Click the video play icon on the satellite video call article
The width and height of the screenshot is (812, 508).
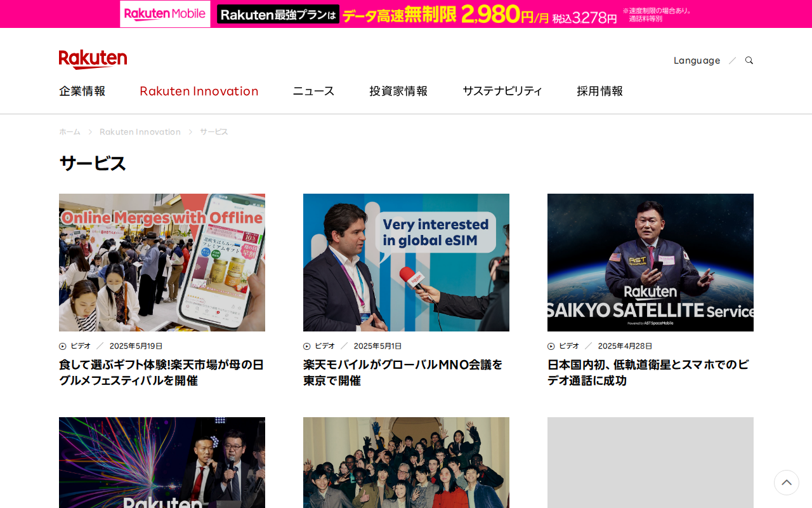coord(550,345)
